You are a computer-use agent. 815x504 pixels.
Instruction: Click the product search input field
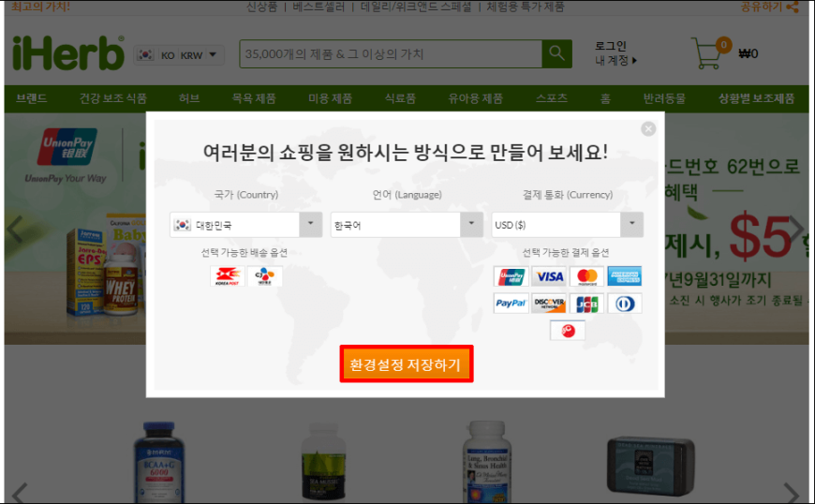click(x=391, y=53)
